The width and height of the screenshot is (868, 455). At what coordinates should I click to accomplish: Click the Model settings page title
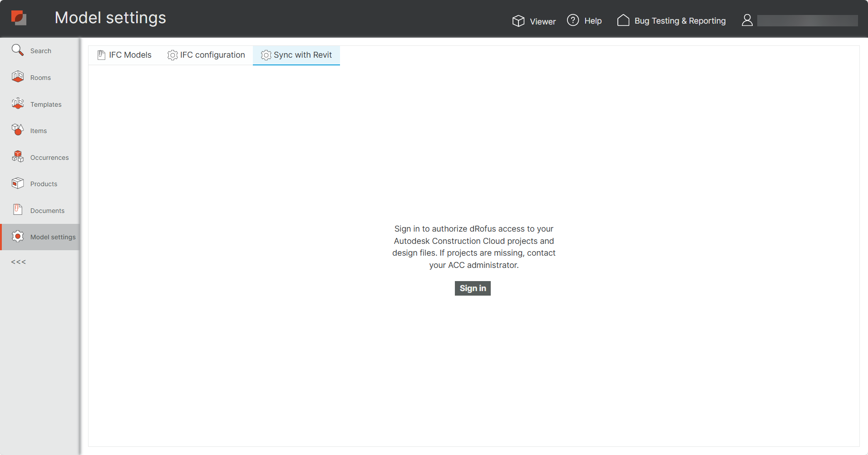point(110,18)
